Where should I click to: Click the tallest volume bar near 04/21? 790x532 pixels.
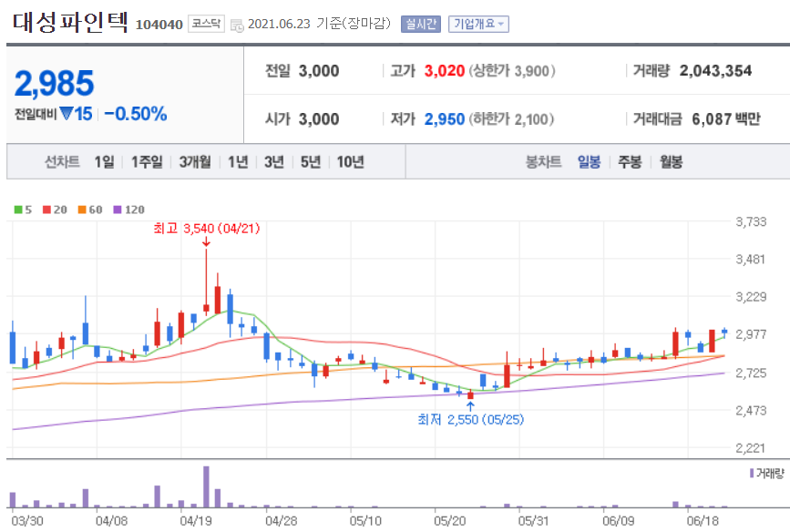[x=206, y=486]
